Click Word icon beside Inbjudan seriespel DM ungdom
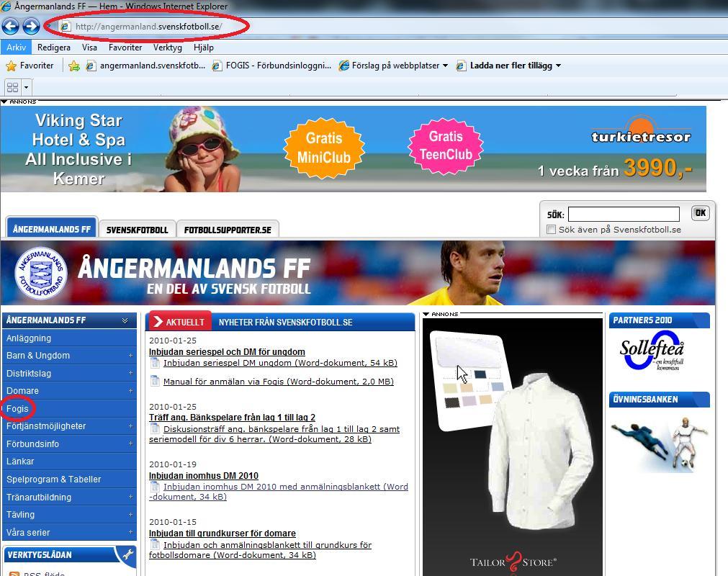 click(x=155, y=362)
